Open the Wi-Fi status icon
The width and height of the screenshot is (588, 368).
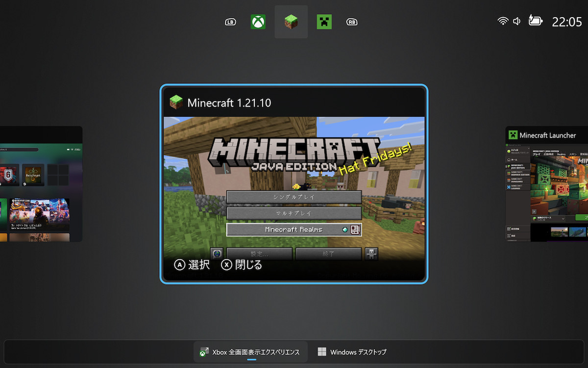coord(503,21)
